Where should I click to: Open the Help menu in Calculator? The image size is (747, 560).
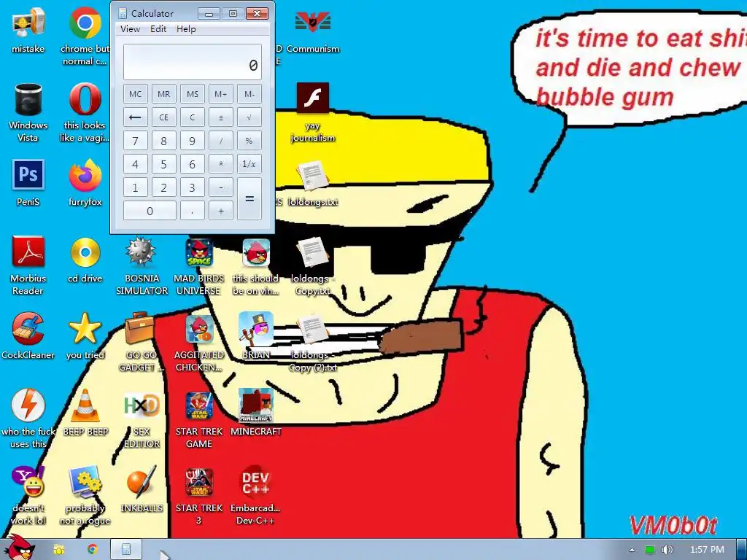(x=186, y=29)
